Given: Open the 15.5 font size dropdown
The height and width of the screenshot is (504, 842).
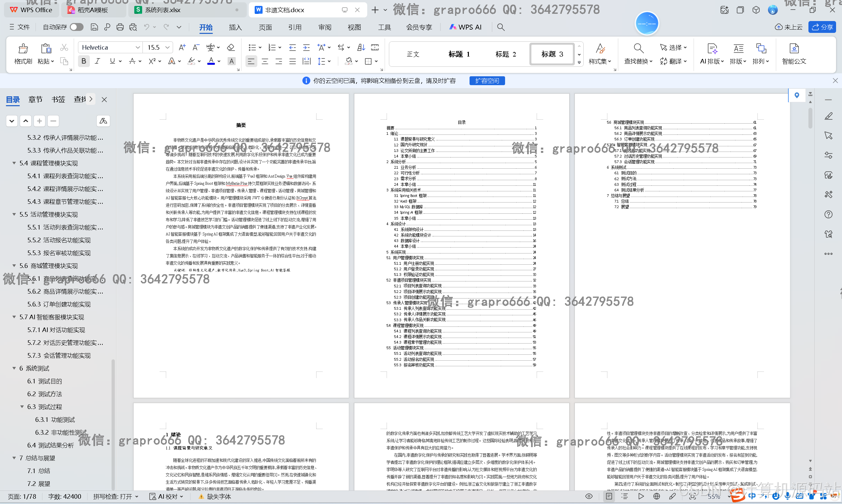Looking at the screenshot, I should click(x=167, y=48).
